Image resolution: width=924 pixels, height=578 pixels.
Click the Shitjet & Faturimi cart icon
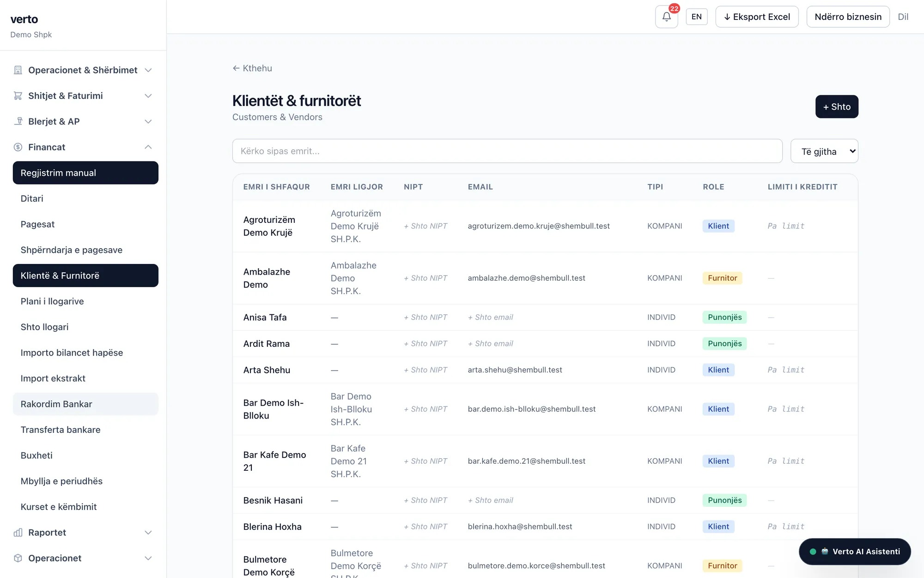click(18, 96)
